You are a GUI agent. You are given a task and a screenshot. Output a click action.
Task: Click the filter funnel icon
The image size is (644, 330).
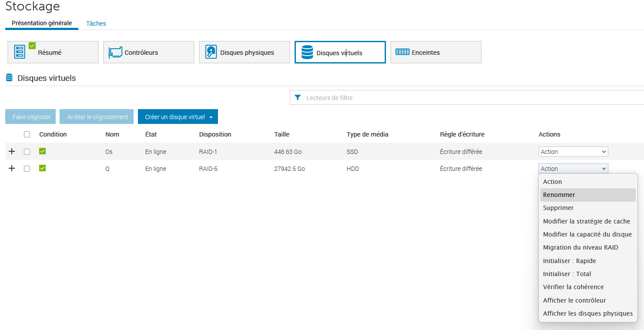[298, 98]
